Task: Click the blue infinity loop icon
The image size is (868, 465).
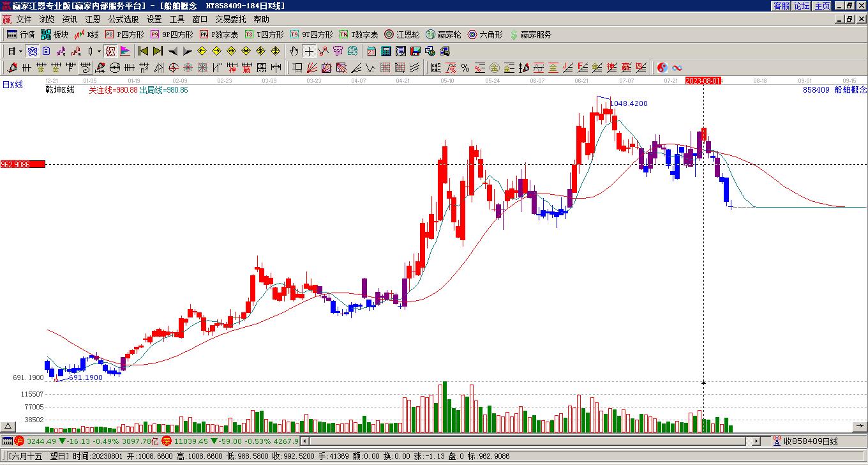Action: point(677,68)
